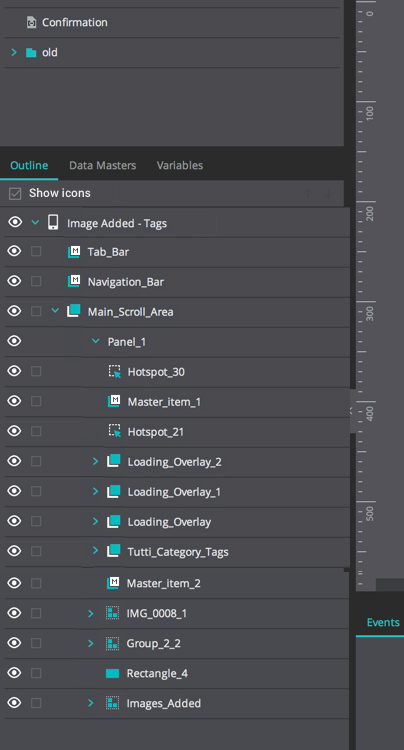Toggle the Show icons checkbox
Image resolution: width=404 pixels, height=750 pixels.
pos(15,193)
